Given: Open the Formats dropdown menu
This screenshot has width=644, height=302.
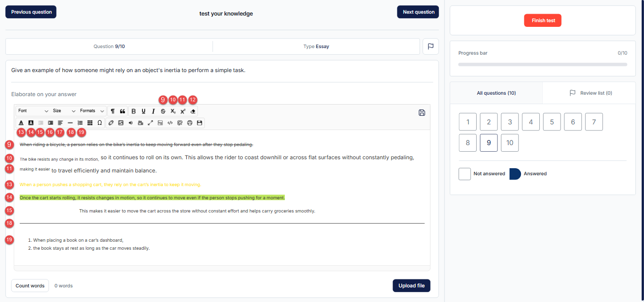Looking at the screenshot, I should (x=92, y=111).
